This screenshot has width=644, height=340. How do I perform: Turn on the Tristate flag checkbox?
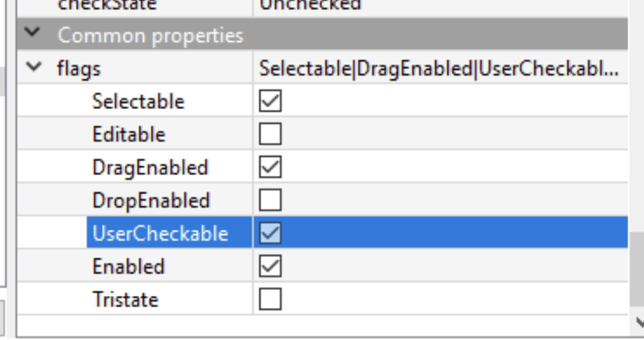click(x=270, y=299)
